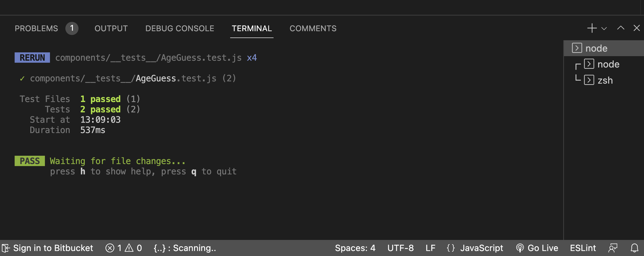Click the new terminal plus icon
Viewport: 644px width, 256px height.
pos(592,28)
